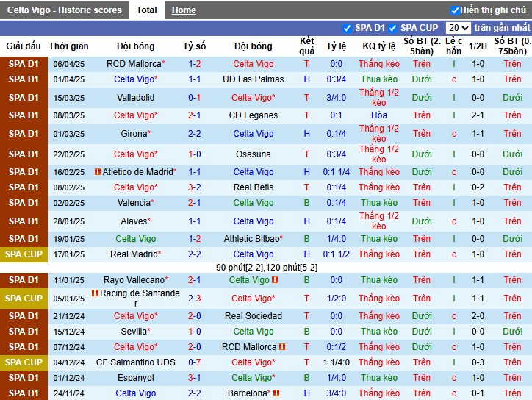Click Rayo Vallecano team name
Viewport: 532px width, 400px height.
pos(135,280)
